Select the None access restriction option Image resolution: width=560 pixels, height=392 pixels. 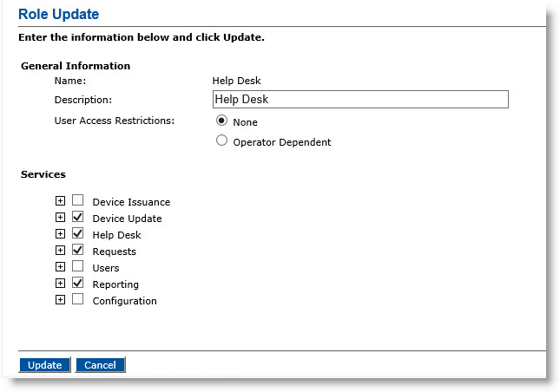click(x=221, y=121)
